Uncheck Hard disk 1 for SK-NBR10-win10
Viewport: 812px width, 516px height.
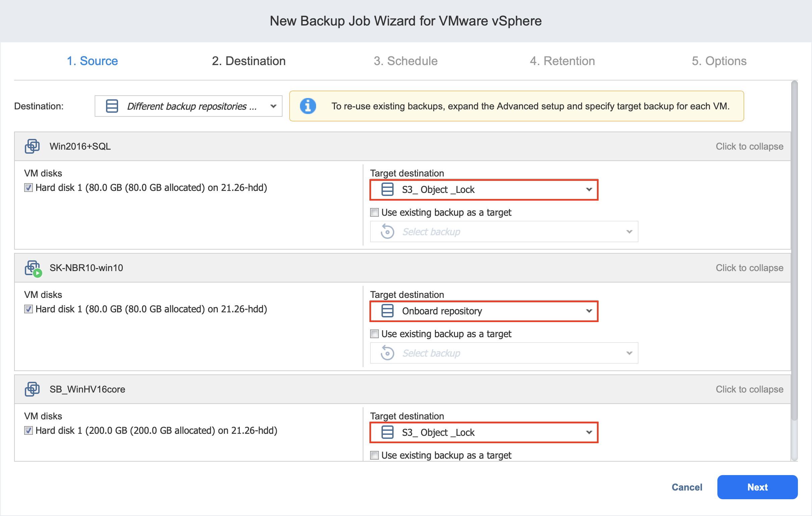pyautogui.click(x=28, y=309)
